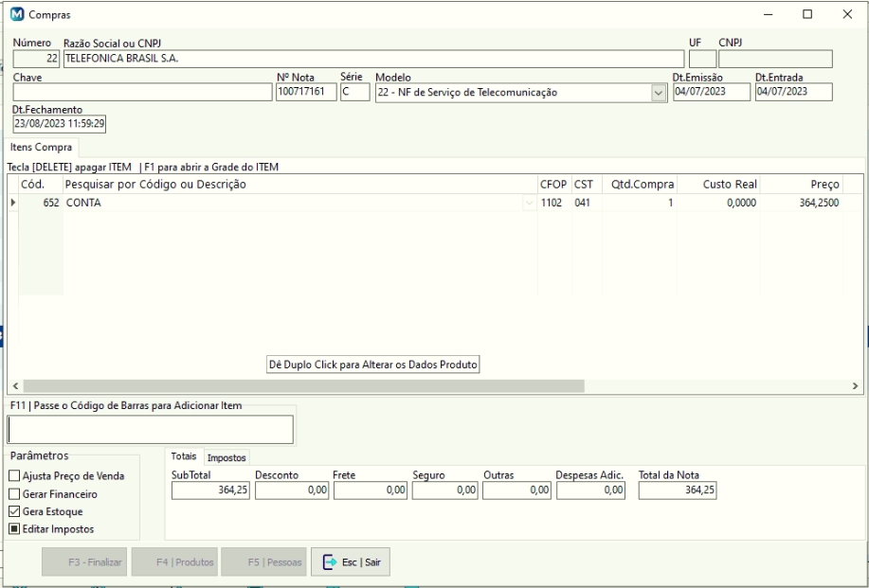Click the Chave input field
This screenshot has width=869, height=588.
142,92
